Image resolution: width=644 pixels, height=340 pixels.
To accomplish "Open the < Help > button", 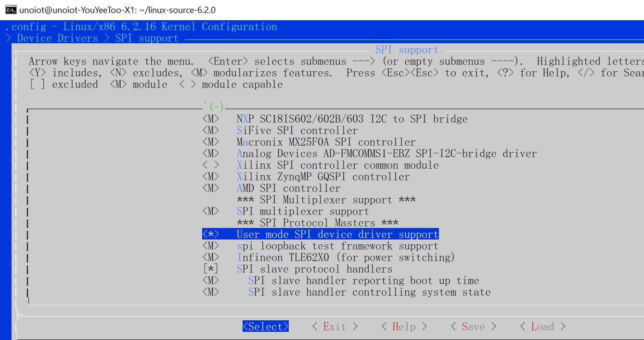I will coord(404,327).
